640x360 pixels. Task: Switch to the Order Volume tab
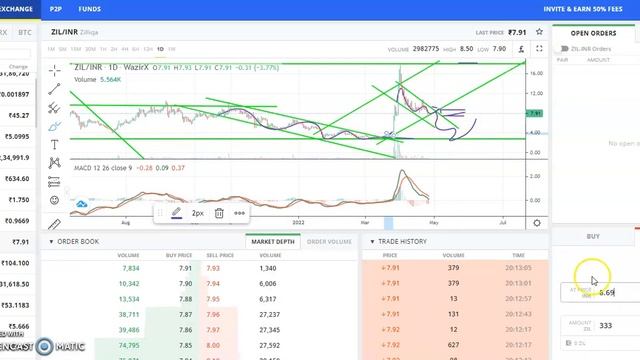coord(329,242)
